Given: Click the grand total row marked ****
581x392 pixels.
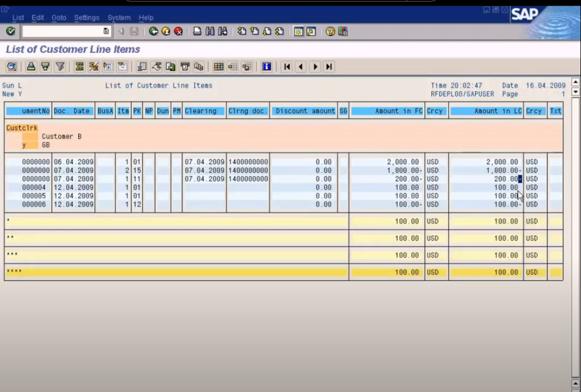Looking at the screenshot, I should (284, 272).
